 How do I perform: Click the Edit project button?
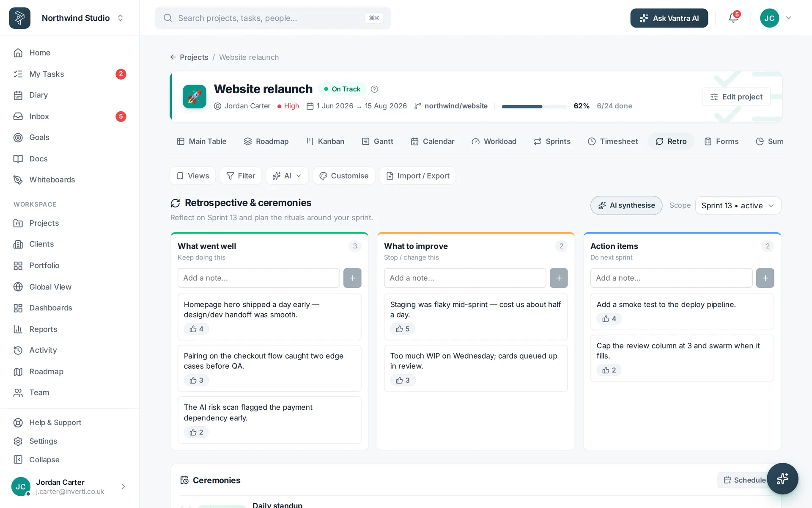tap(736, 97)
